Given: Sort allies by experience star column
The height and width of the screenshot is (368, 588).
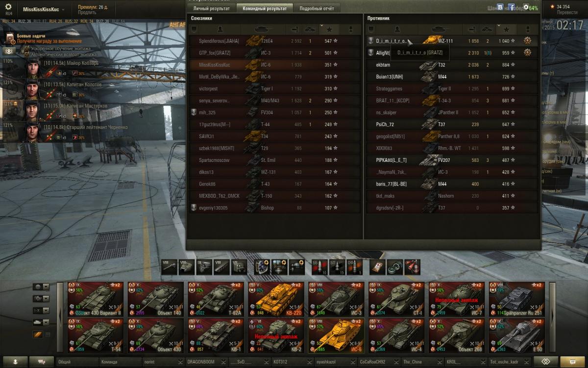Looking at the screenshot, I should coord(328,29).
